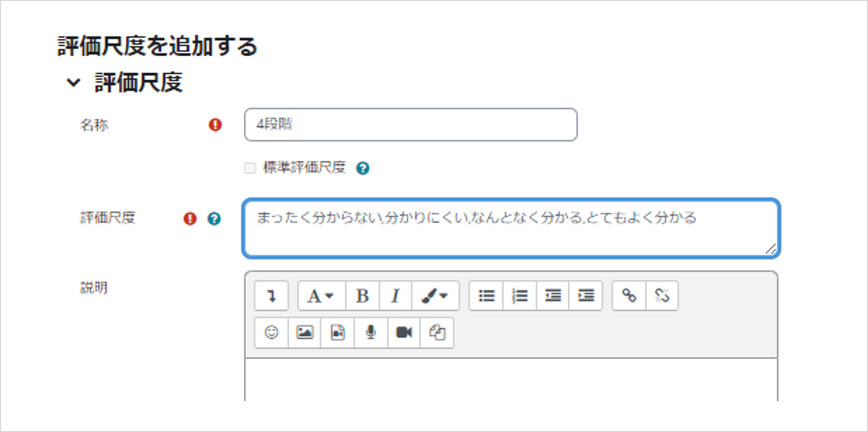
Task: Insert an ordered numbered list
Action: click(x=519, y=296)
